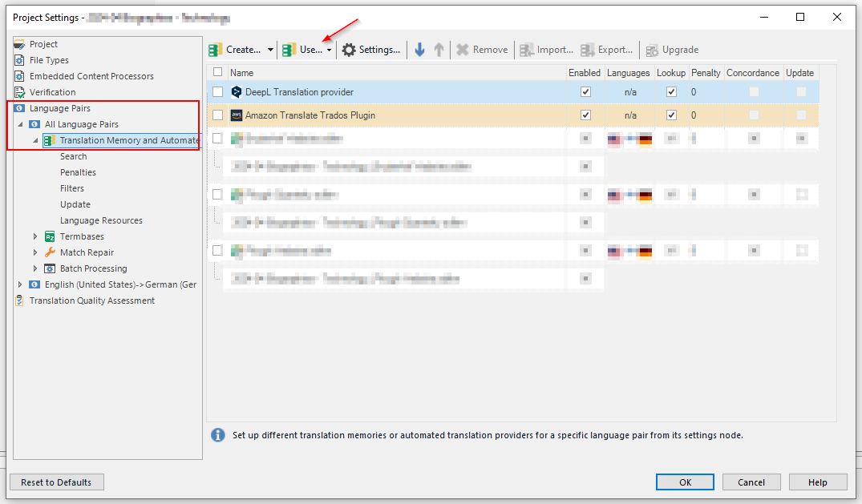
Task: Collapse Translation Memory and Automated Translation node
Action: (x=36, y=140)
